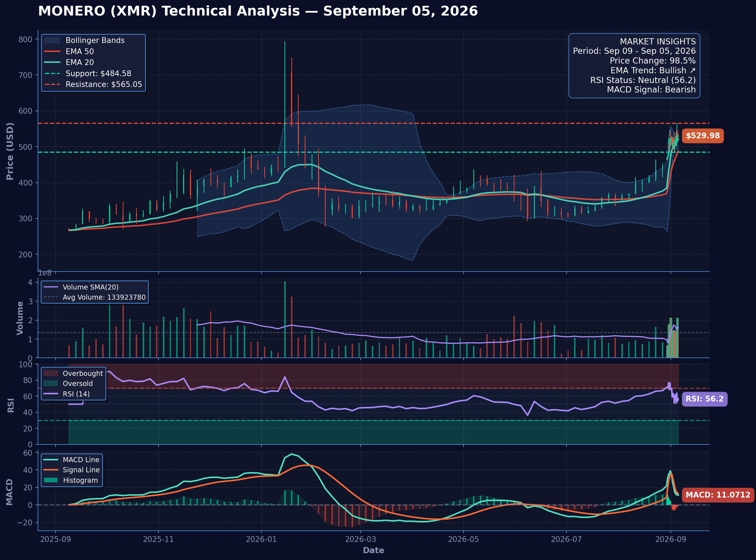Click the Signal Line legend entry

[71, 470]
